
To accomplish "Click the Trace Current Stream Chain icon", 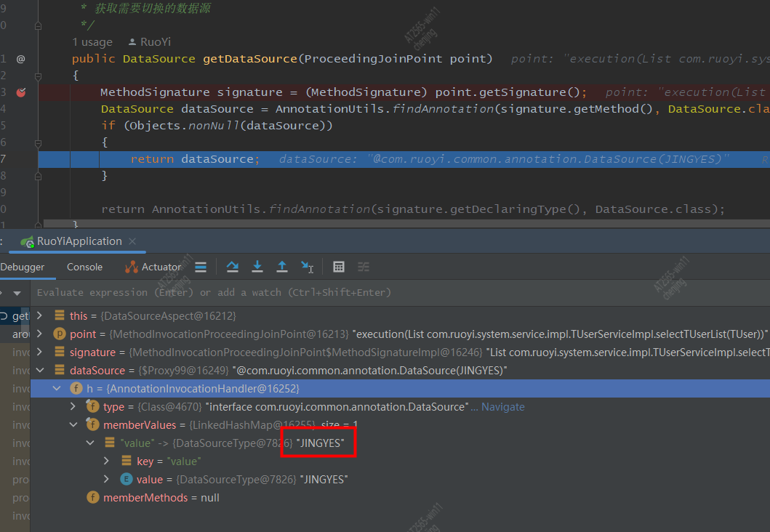I will click(x=364, y=267).
